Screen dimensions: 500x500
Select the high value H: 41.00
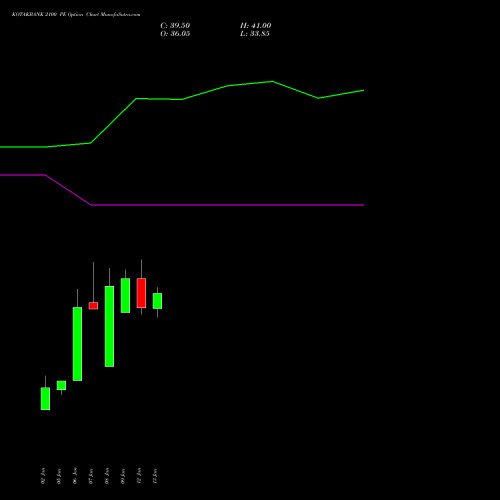pos(255,26)
